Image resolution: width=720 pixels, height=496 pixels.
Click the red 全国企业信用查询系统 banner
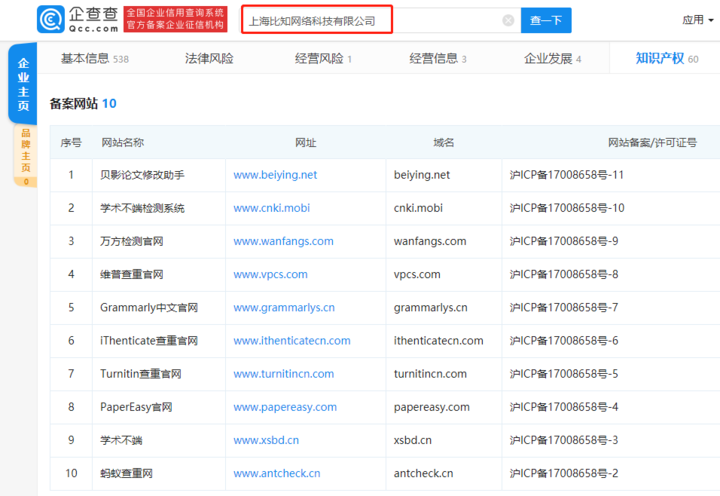click(175, 19)
